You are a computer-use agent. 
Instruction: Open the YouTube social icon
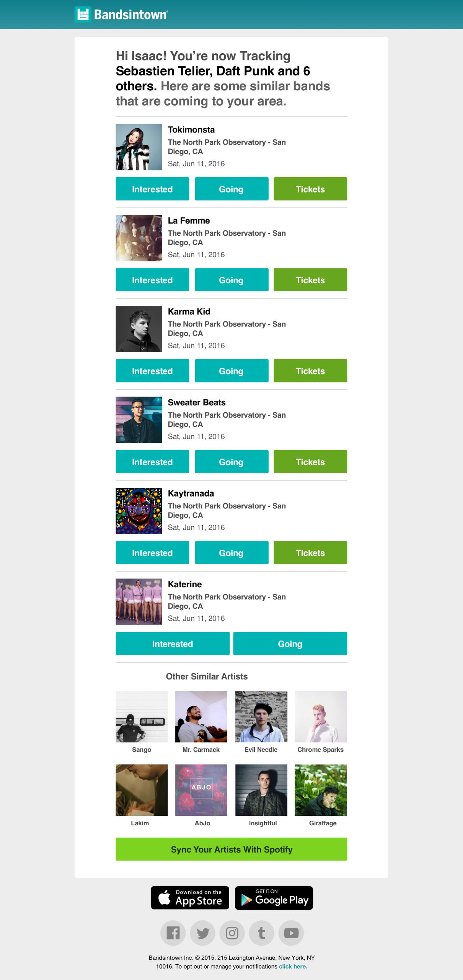(291, 933)
